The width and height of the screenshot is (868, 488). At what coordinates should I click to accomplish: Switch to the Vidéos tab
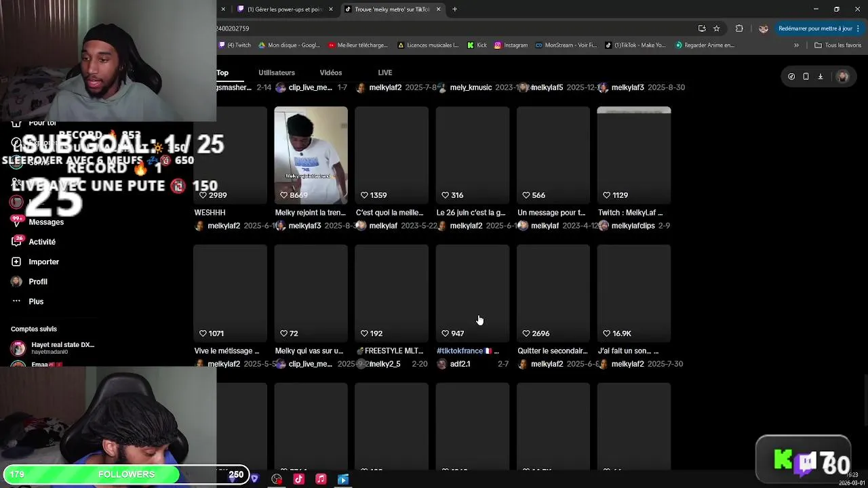click(331, 73)
